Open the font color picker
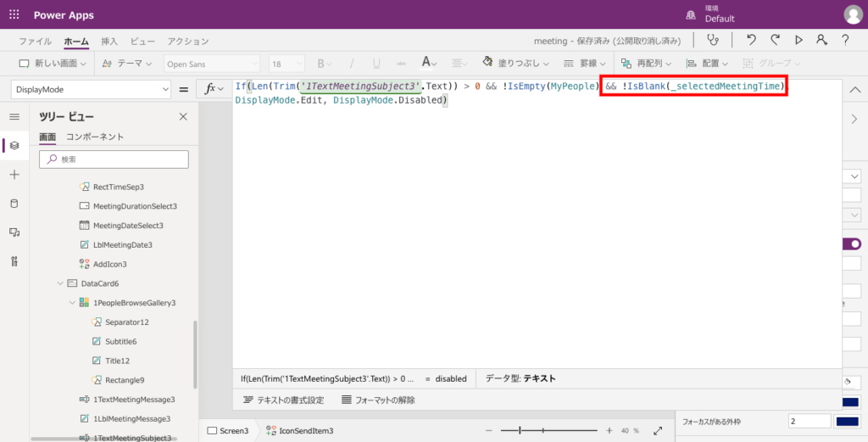Viewport: 868px width, 442px height. [429, 63]
